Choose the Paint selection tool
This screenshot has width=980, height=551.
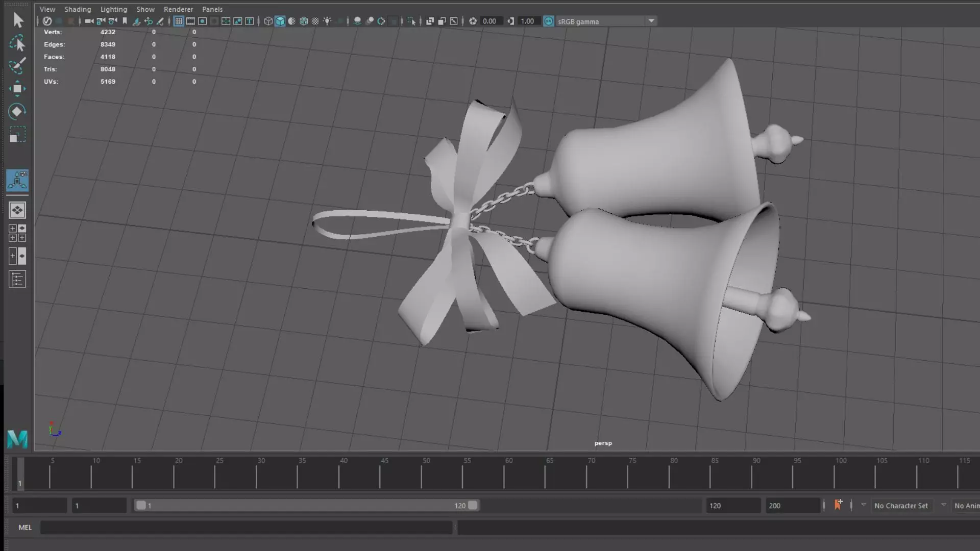17,66
